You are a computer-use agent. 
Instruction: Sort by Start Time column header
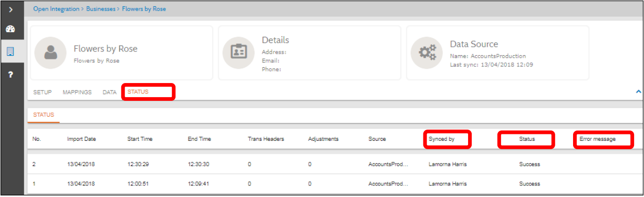click(140, 139)
